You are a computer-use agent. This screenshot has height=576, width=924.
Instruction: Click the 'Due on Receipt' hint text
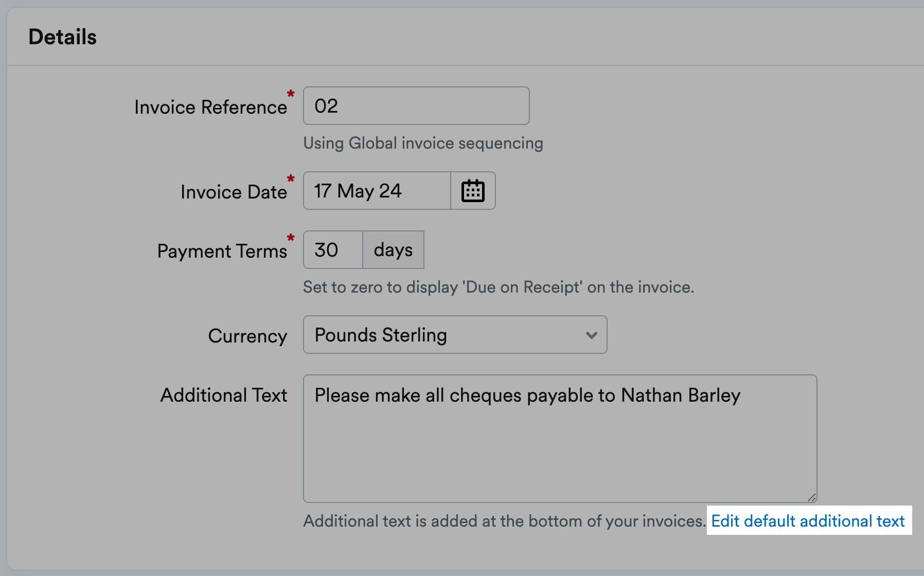coord(499,287)
